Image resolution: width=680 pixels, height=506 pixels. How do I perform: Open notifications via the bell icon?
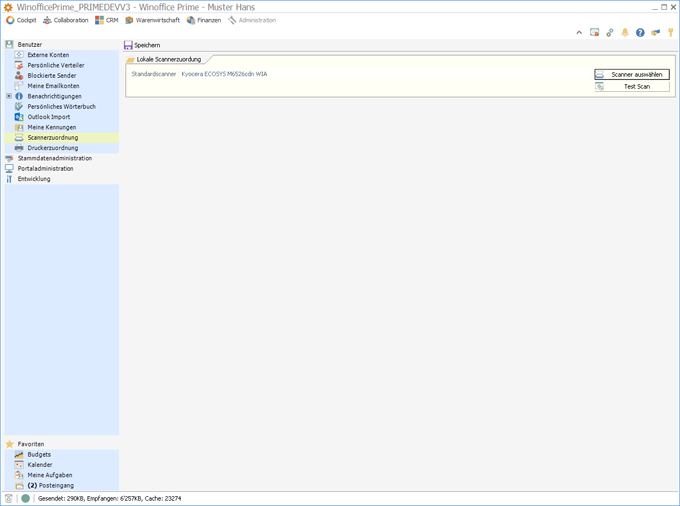[625, 33]
